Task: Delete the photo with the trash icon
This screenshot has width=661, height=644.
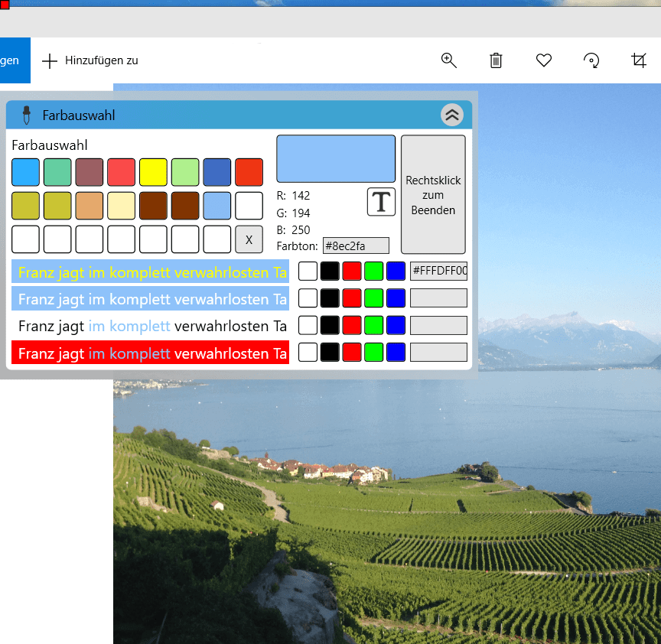Action: point(496,60)
